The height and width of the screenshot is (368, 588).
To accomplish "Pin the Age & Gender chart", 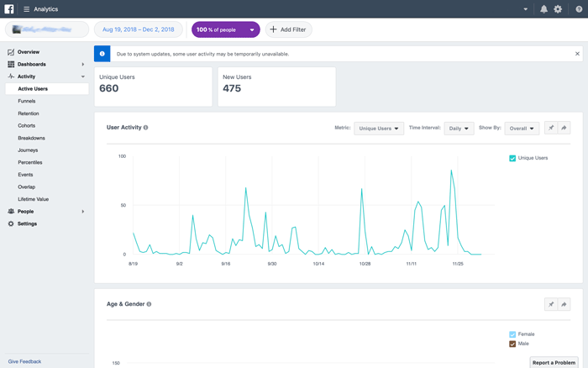I will (x=551, y=304).
